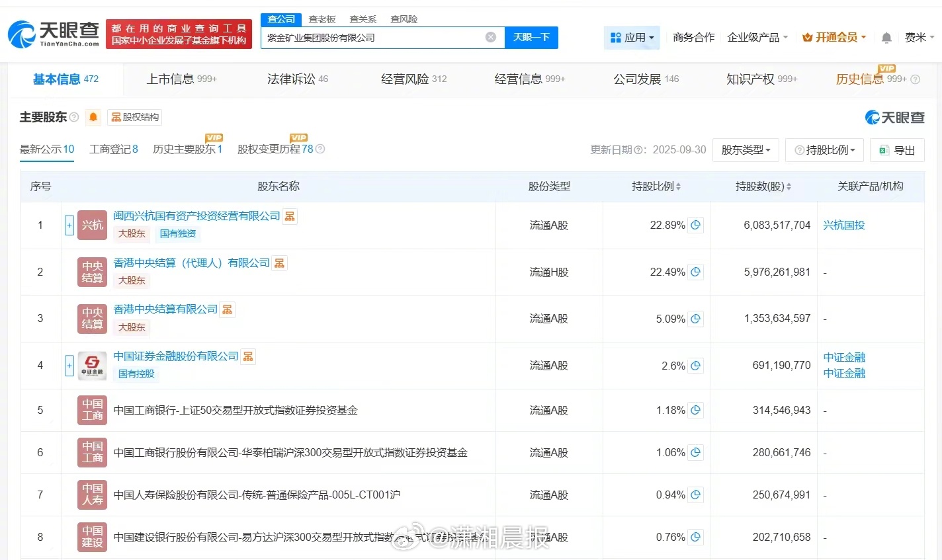The width and height of the screenshot is (942, 560).
Task: Expand row 1 using the plus icon
Action: pyautogui.click(x=69, y=225)
